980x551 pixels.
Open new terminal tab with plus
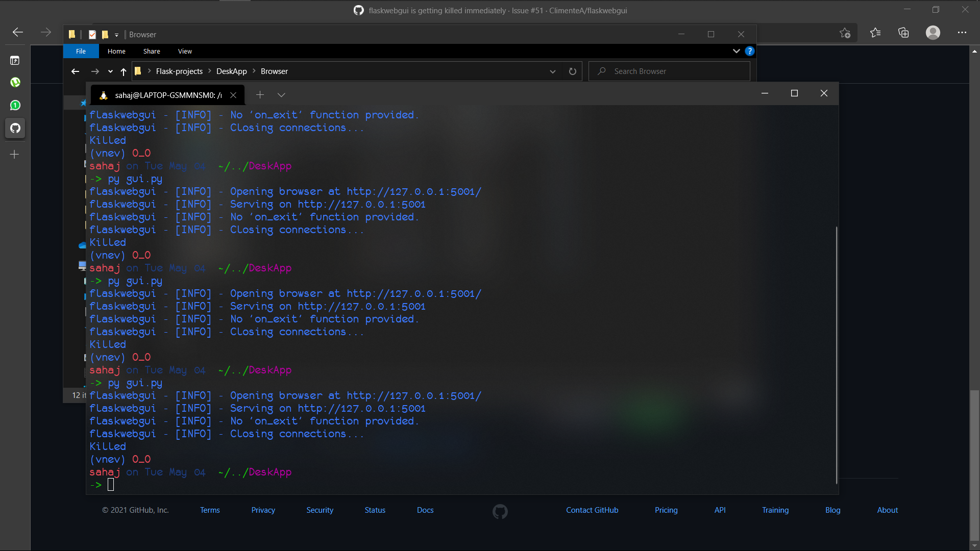click(260, 95)
